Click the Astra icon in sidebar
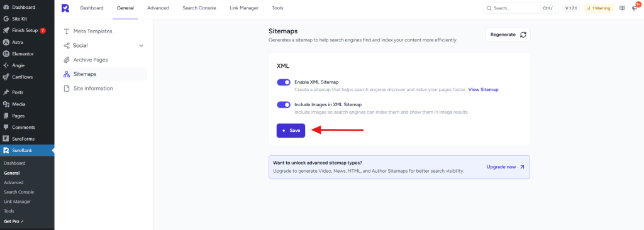Image resolution: width=644 pixels, height=230 pixels. point(6,42)
